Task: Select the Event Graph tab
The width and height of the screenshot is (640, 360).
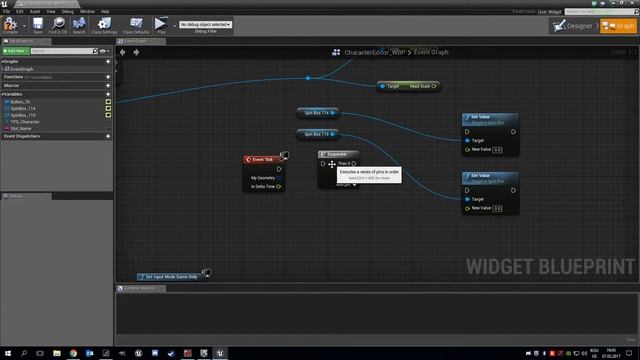Action: tap(140, 41)
